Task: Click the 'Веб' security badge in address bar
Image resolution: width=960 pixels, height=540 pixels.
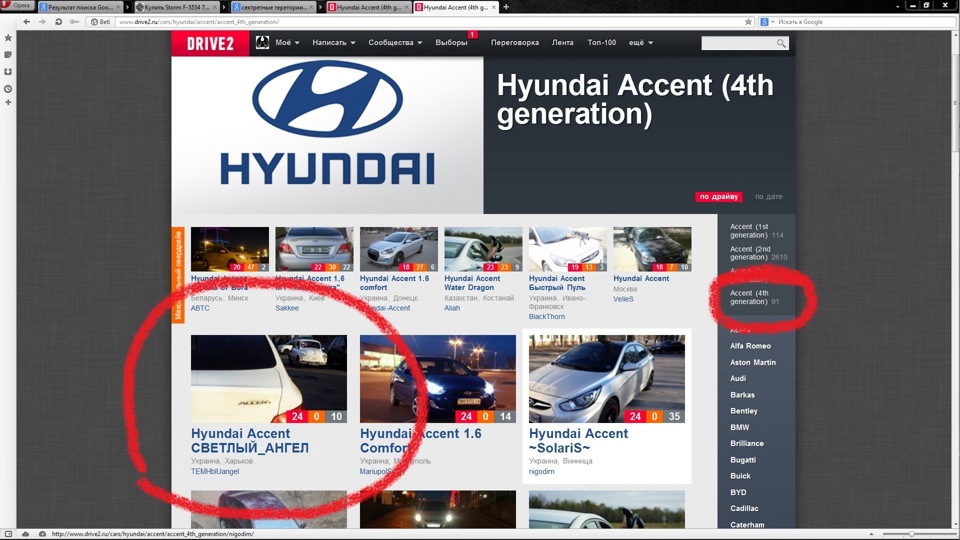Action: [100, 21]
